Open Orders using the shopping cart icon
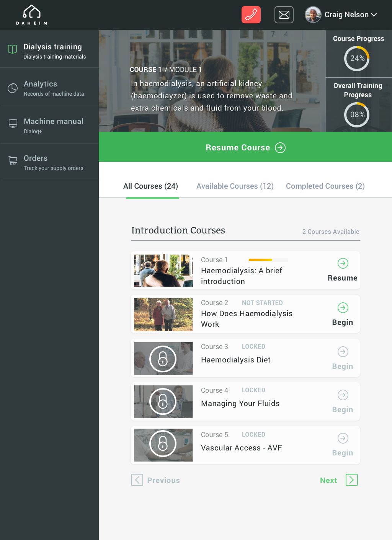Viewport: 392px width, 540px height. click(x=13, y=160)
